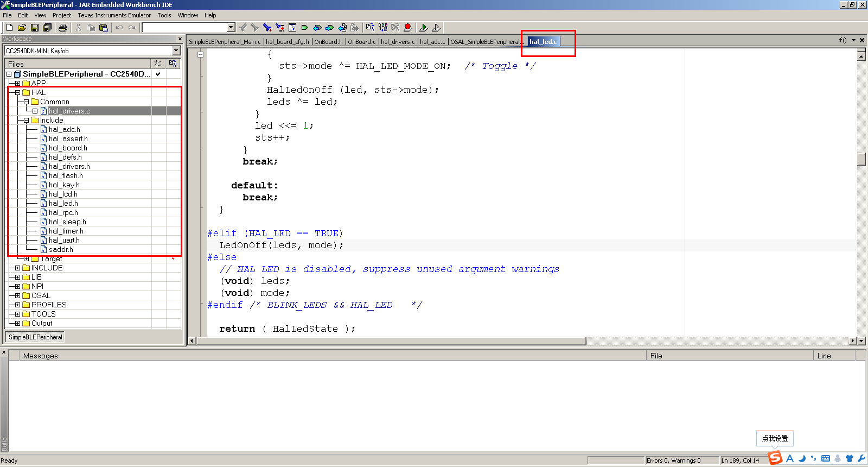Open the editor tab list dropdown arrow

tap(853, 40)
